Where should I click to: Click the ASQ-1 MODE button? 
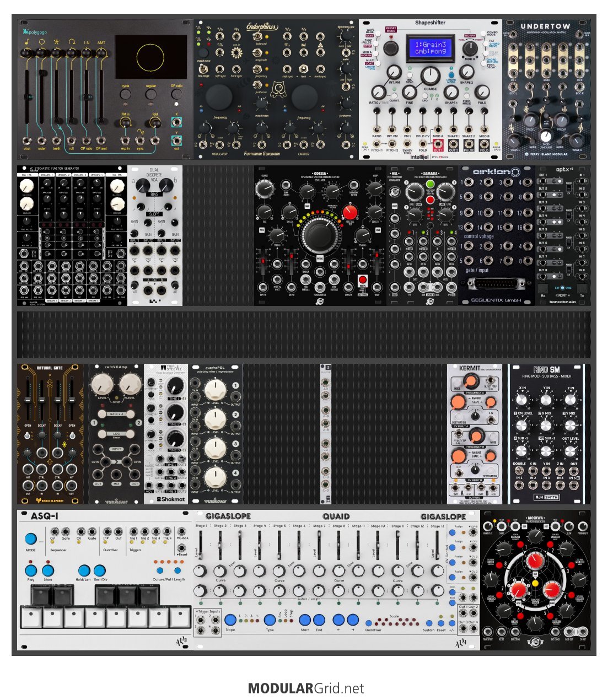click(30, 539)
